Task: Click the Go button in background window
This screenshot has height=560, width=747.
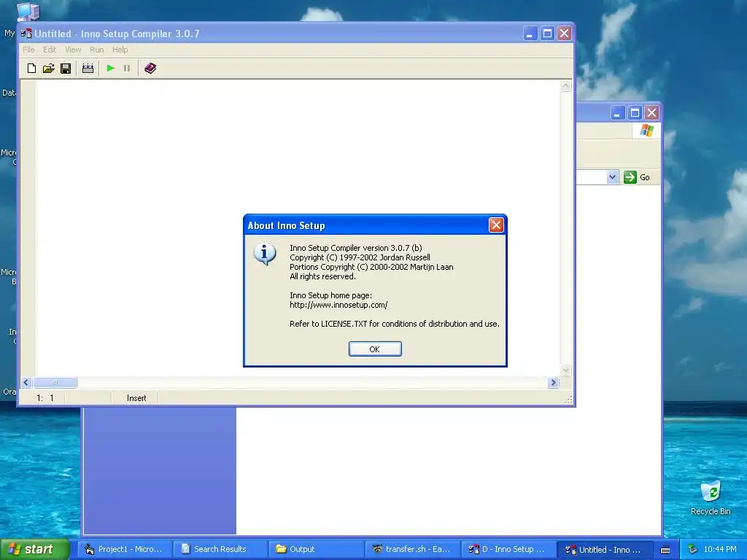Action: click(x=637, y=177)
